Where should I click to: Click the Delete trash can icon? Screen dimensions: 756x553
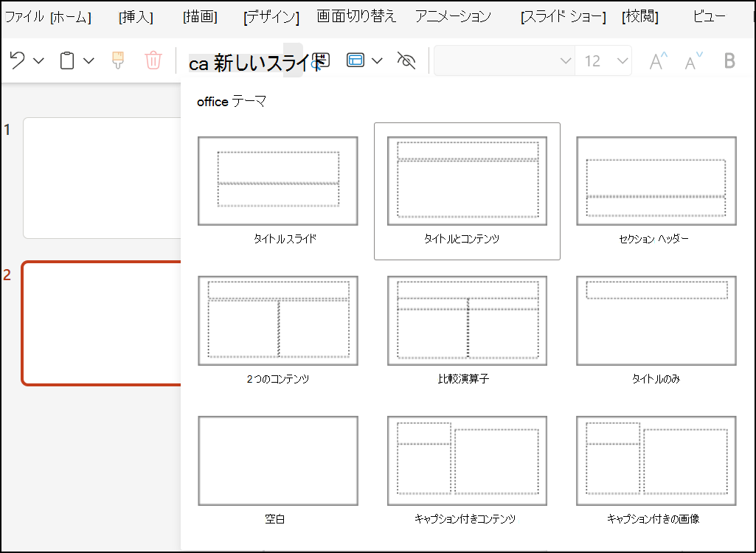(153, 60)
